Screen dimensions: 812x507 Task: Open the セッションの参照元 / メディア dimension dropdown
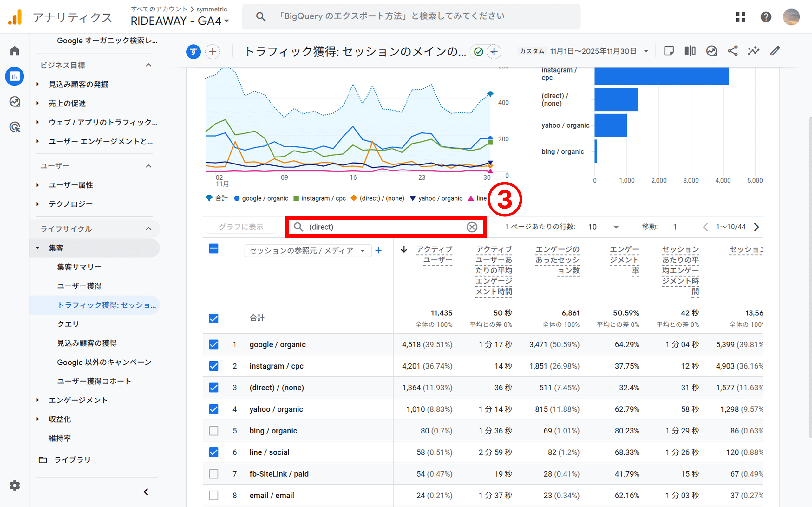(x=307, y=250)
